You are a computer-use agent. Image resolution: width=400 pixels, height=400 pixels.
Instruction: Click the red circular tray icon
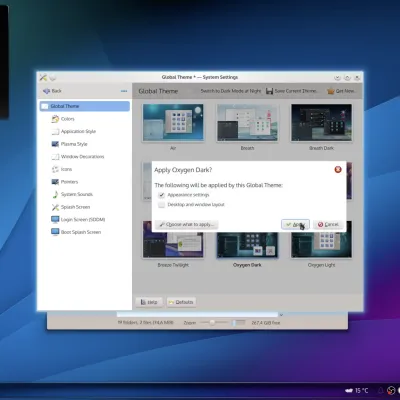pyautogui.click(x=391, y=390)
